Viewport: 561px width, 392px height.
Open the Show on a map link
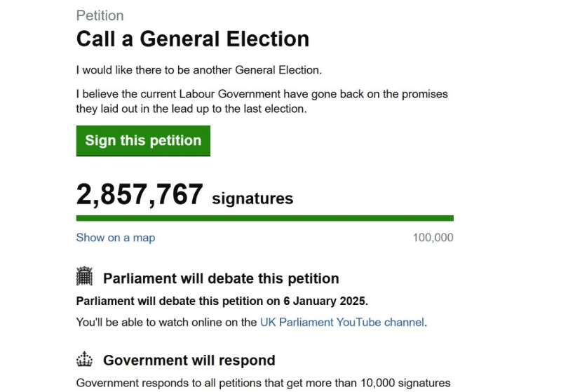tap(116, 238)
